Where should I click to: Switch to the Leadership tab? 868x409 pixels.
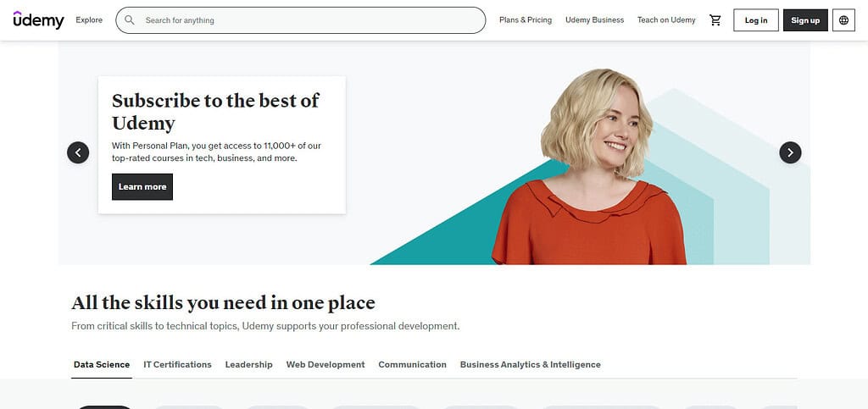tap(249, 365)
